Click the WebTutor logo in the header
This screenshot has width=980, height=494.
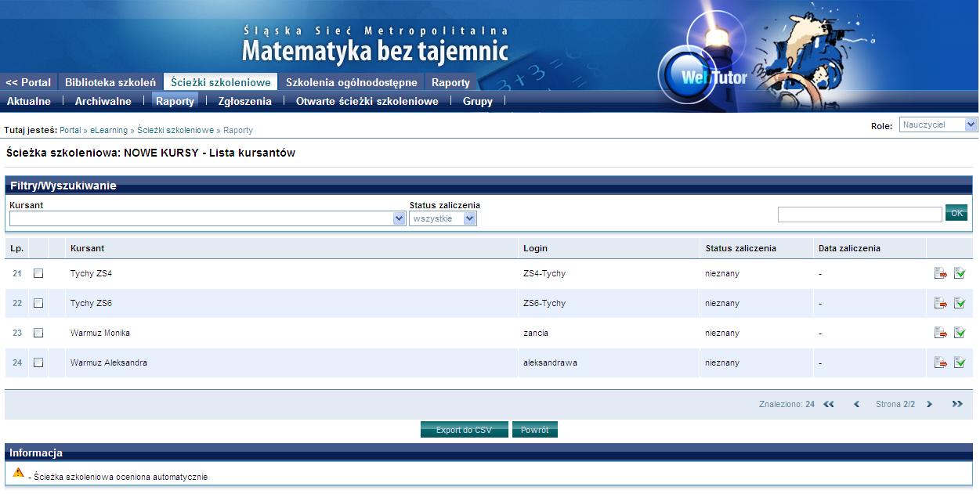pos(703,76)
